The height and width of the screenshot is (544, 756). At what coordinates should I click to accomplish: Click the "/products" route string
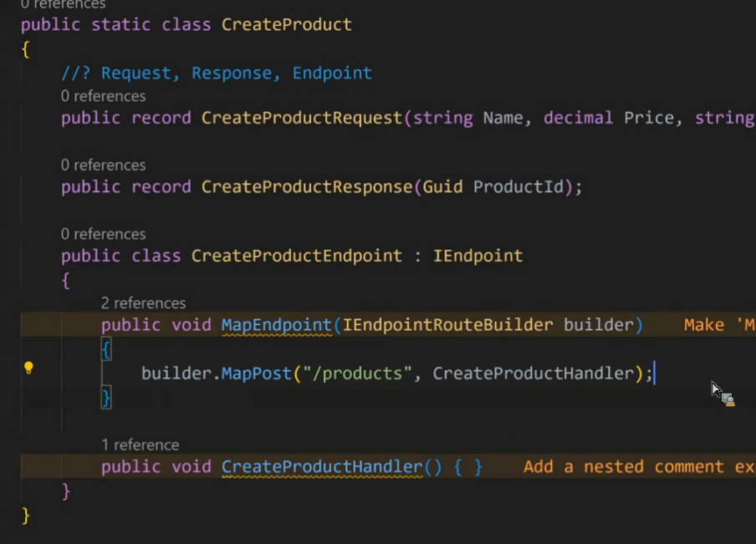[x=357, y=374]
